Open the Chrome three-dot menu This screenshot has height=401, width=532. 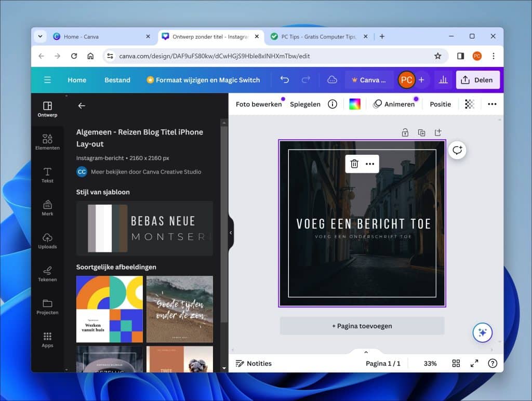[494, 56]
